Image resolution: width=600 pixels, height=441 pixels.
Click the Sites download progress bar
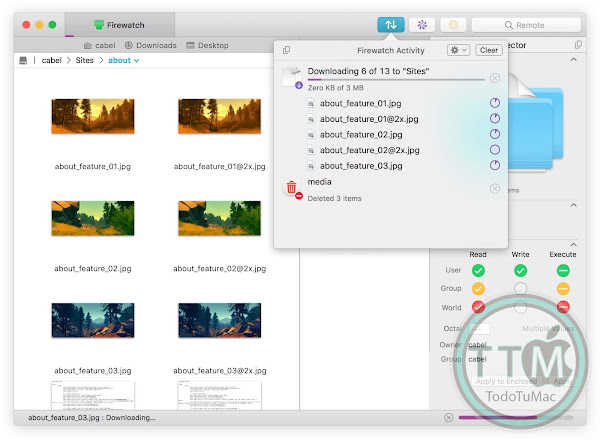[396, 80]
